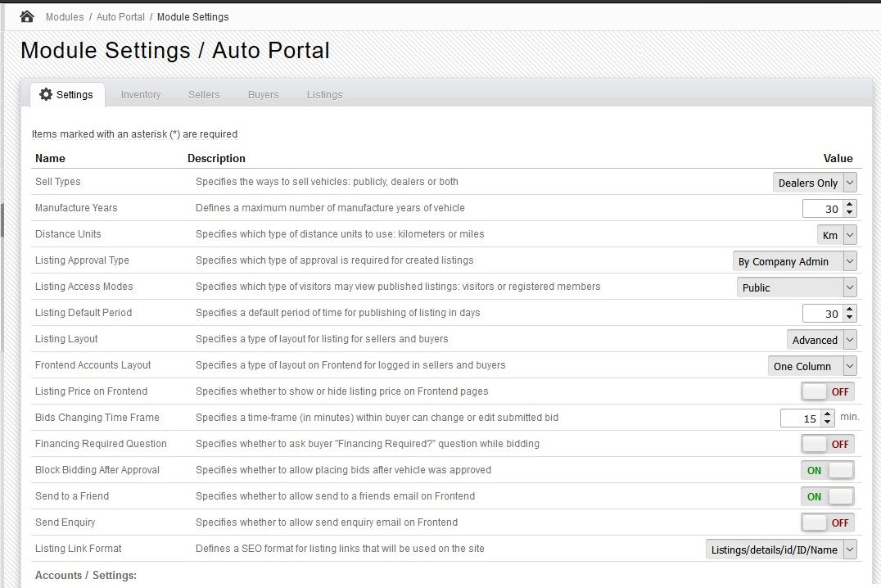Click the Settings tab gear icon
The height and width of the screenshot is (588, 881).
[x=46, y=94]
